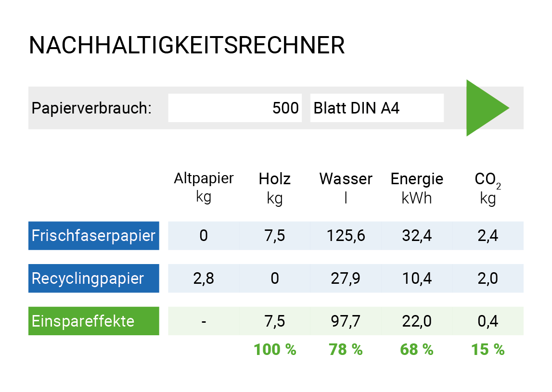The width and height of the screenshot is (552, 392).
Task: Click the paper consumption input showing 500
Action: (x=235, y=108)
